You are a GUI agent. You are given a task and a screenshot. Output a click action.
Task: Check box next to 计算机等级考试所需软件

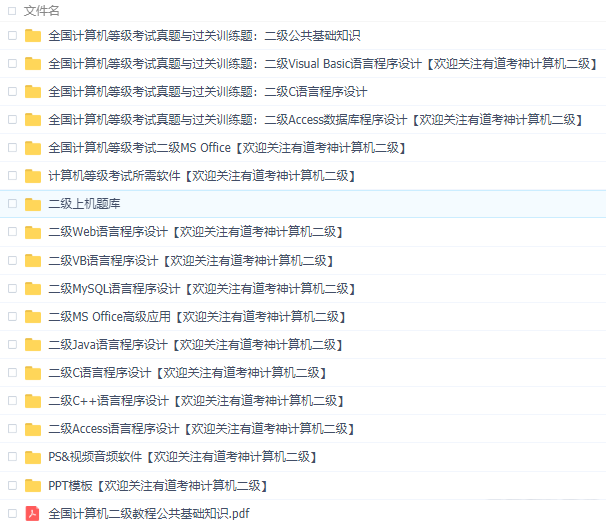click(x=12, y=176)
